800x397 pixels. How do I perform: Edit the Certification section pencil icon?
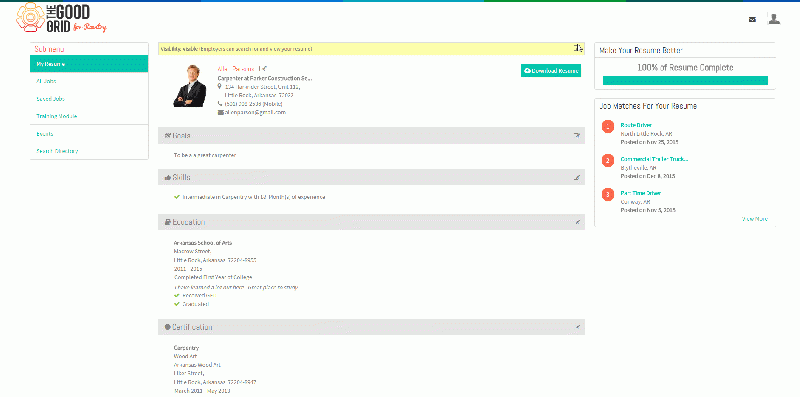578,327
